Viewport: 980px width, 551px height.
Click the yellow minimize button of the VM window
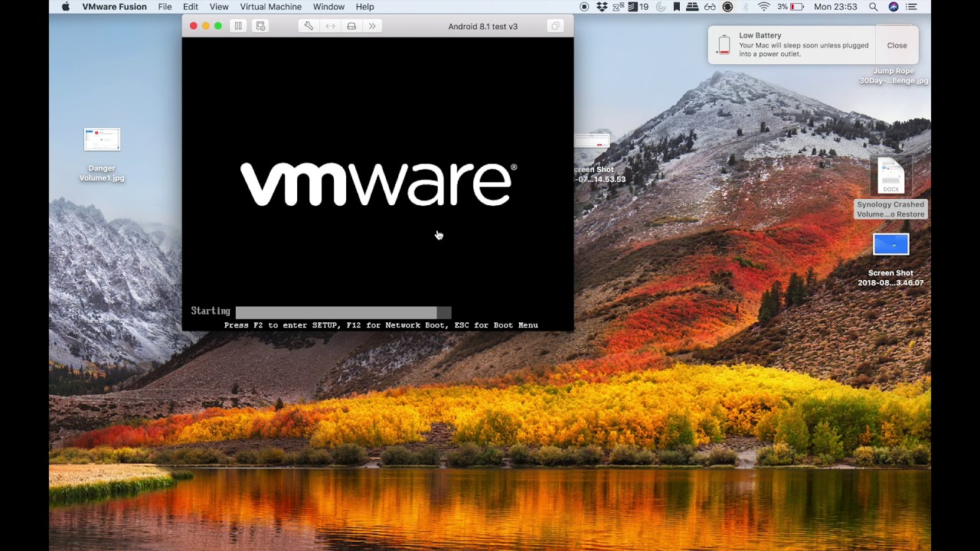(x=205, y=26)
